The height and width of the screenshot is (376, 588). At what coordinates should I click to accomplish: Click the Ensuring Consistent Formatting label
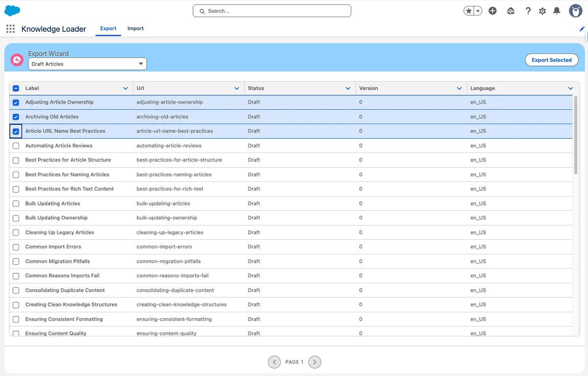click(64, 319)
